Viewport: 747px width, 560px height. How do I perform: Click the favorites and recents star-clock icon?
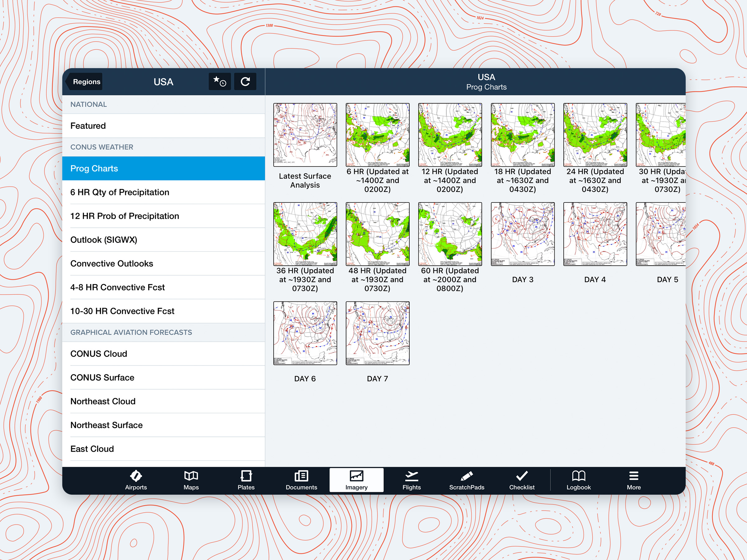point(219,81)
